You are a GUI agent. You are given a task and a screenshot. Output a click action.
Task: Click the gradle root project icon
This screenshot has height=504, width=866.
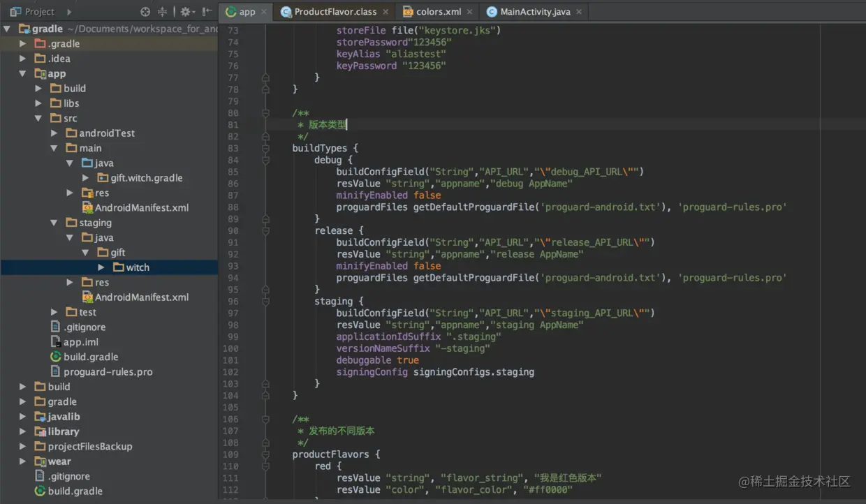point(24,29)
